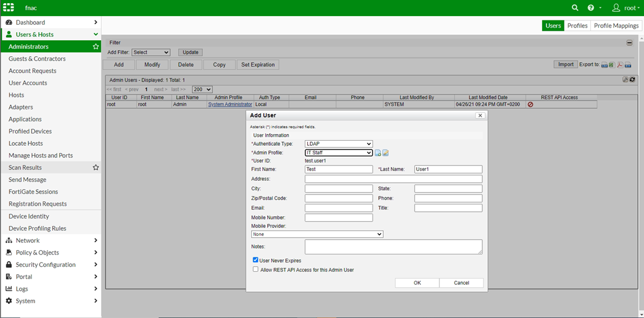The image size is (644, 318).
Task: Open the System Administrator profile link
Action: click(x=230, y=105)
